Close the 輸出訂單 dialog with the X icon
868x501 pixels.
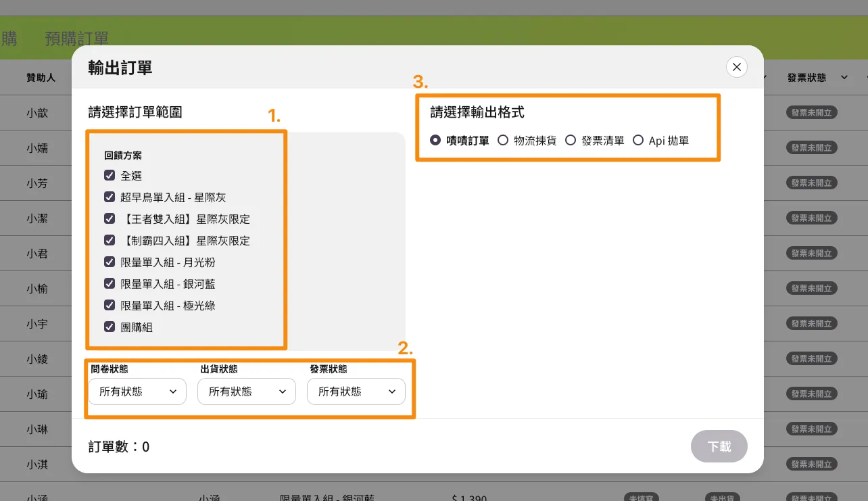[x=736, y=67]
